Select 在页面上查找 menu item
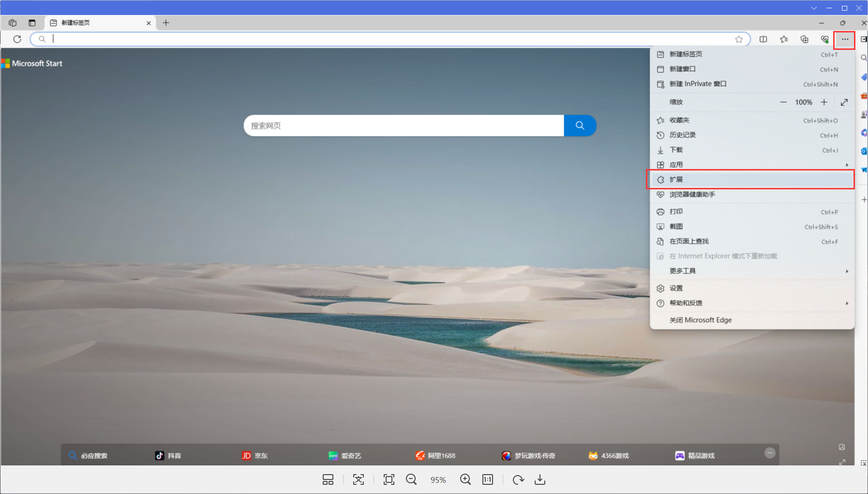 [752, 242]
